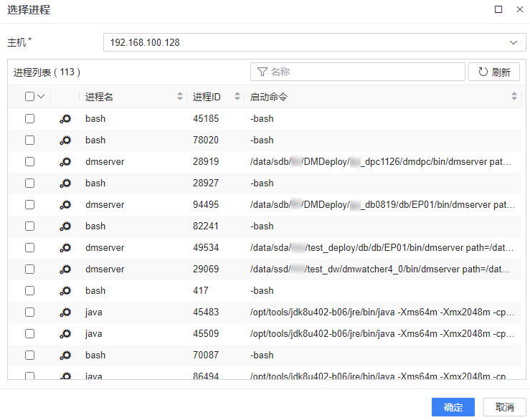Click gear icon of bash process 82241
530x420 pixels.
(x=65, y=226)
